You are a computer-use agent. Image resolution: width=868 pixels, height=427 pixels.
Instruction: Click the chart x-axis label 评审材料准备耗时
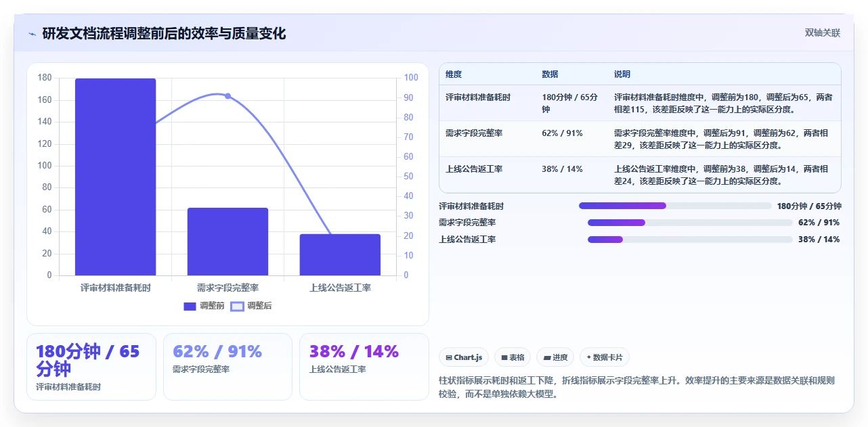point(115,288)
